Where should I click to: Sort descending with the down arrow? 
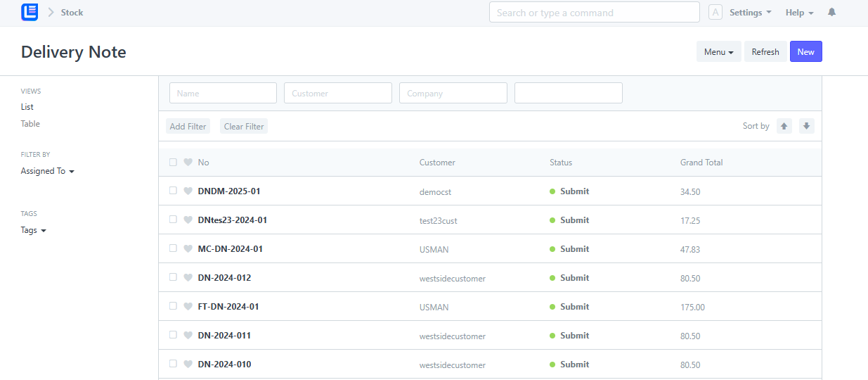pos(807,126)
